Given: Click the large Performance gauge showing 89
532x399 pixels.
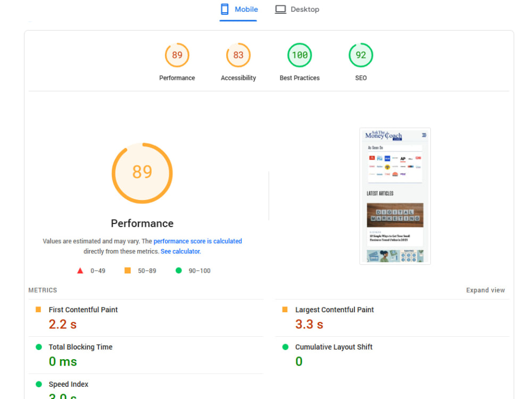Looking at the screenshot, I should click(142, 173).
